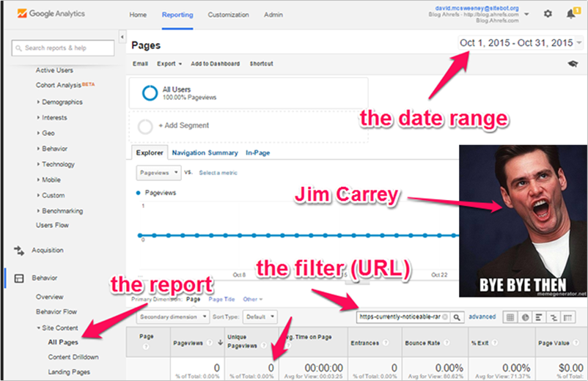Open the Pageviews metric dropdown
The image size is (588, 381).
click(x=158, y=172)
